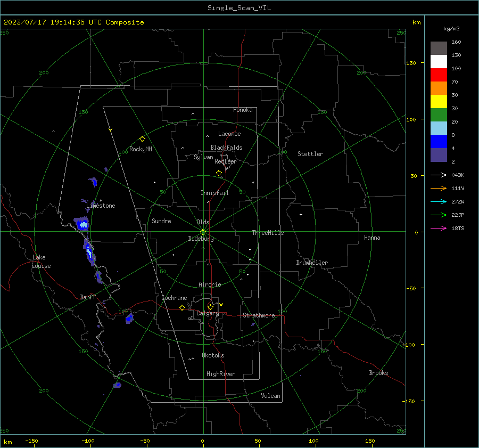Image resolution: width=479 pixels, height=448 pixels.
Task: Click the Sylvan label
Action: pos(203,157)
